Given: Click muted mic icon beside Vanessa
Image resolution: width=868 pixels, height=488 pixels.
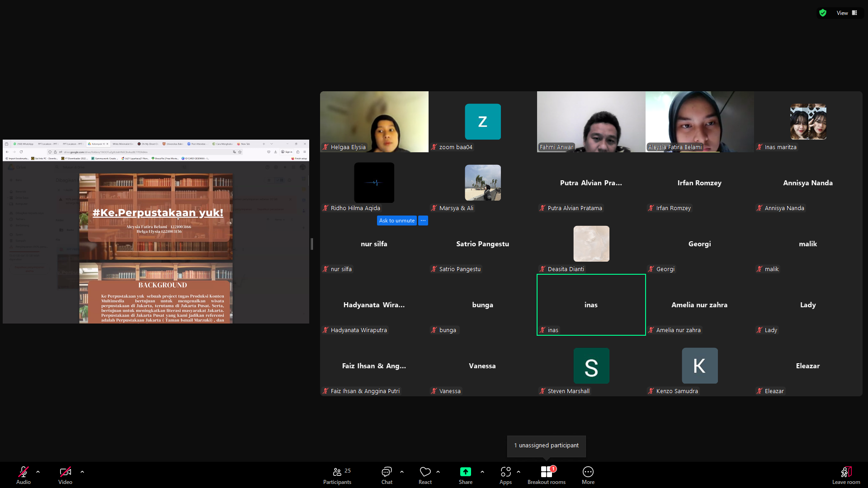Looking at the screenshot, I should [434, 391].
